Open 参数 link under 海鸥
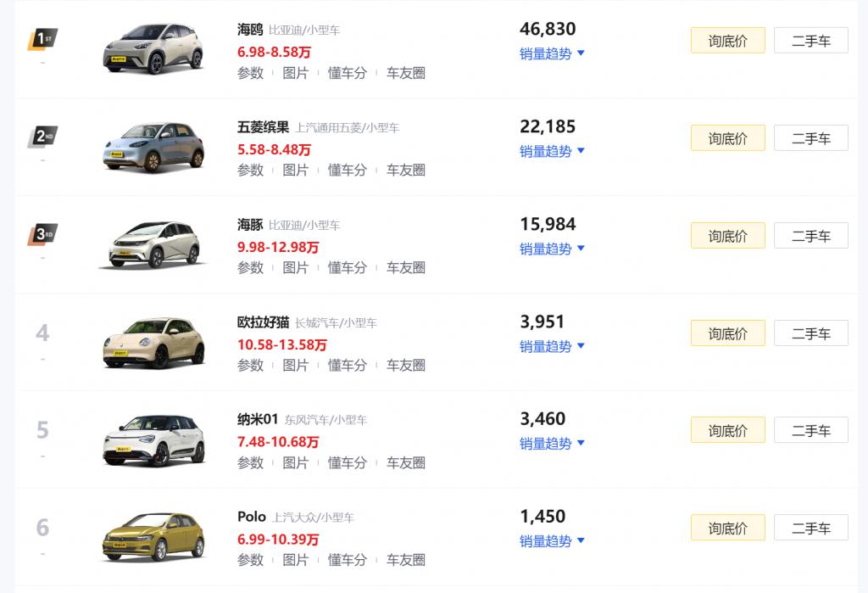This screenshot has width=868, height=593. pyautogui.click(x=250, y=73)
